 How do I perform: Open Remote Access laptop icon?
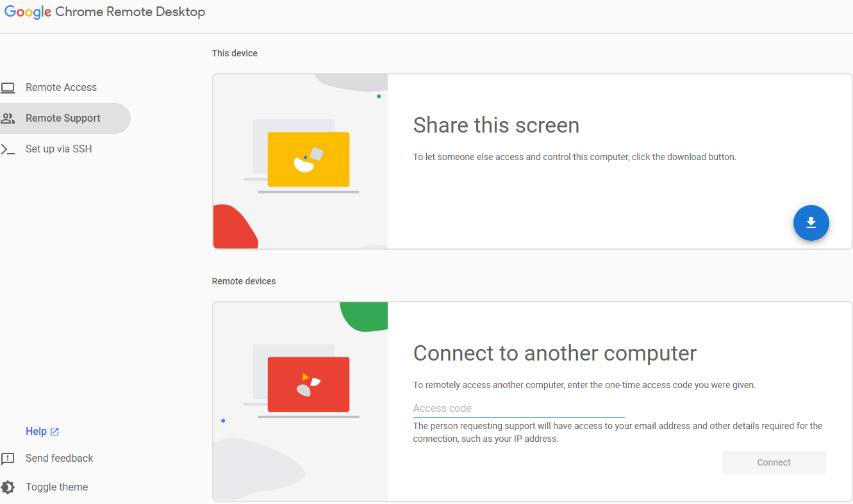point(8,88)
